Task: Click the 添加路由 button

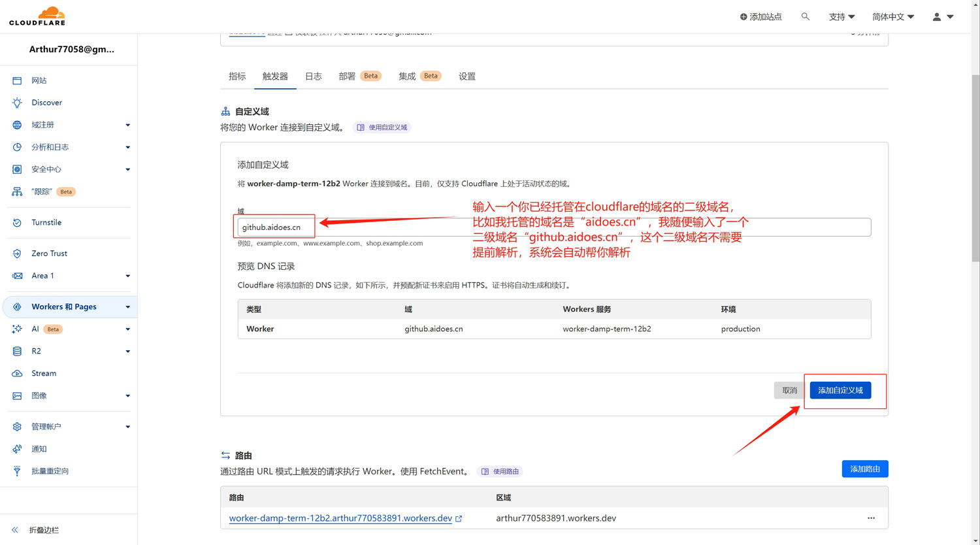Action: pyautogui.click(x=865, y=469)
